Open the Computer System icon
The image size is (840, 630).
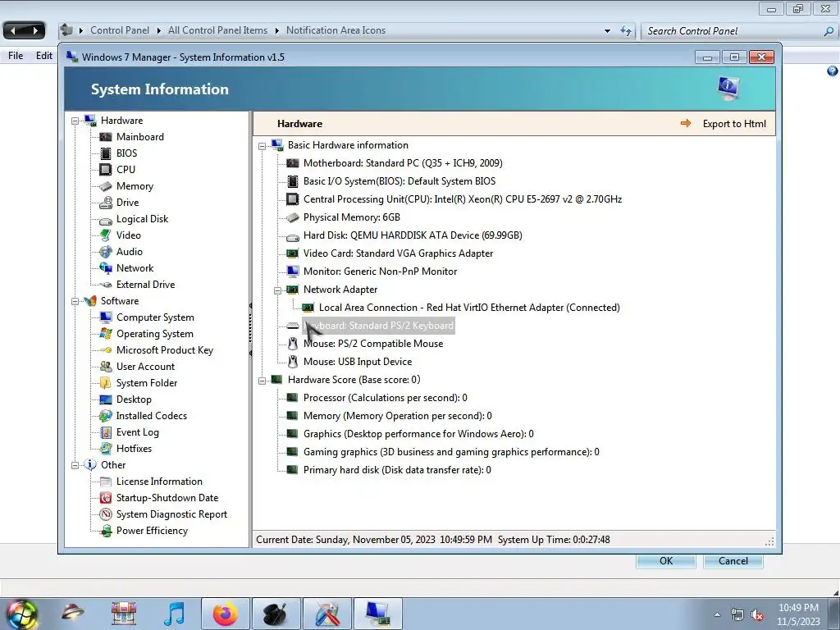[x=106, y=317]
